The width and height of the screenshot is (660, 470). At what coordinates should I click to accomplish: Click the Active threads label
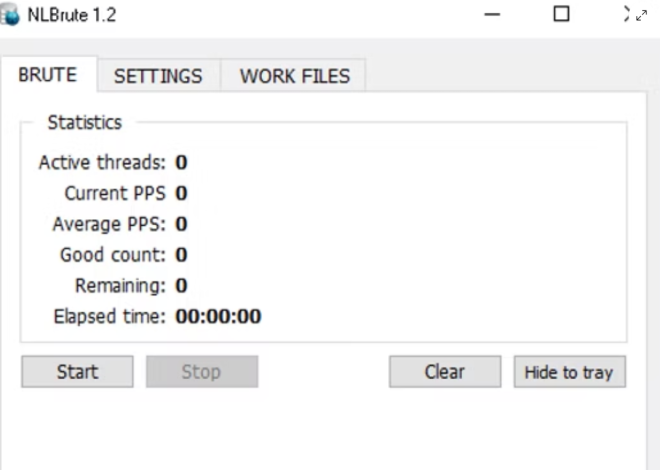[104, 162]
